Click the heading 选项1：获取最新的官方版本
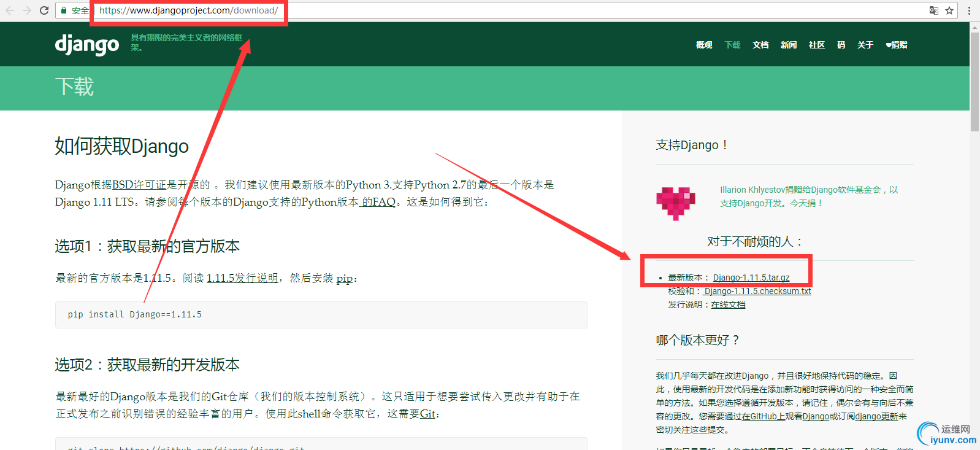980x450 pixels. pyautogui.click(x=147, y=246)
